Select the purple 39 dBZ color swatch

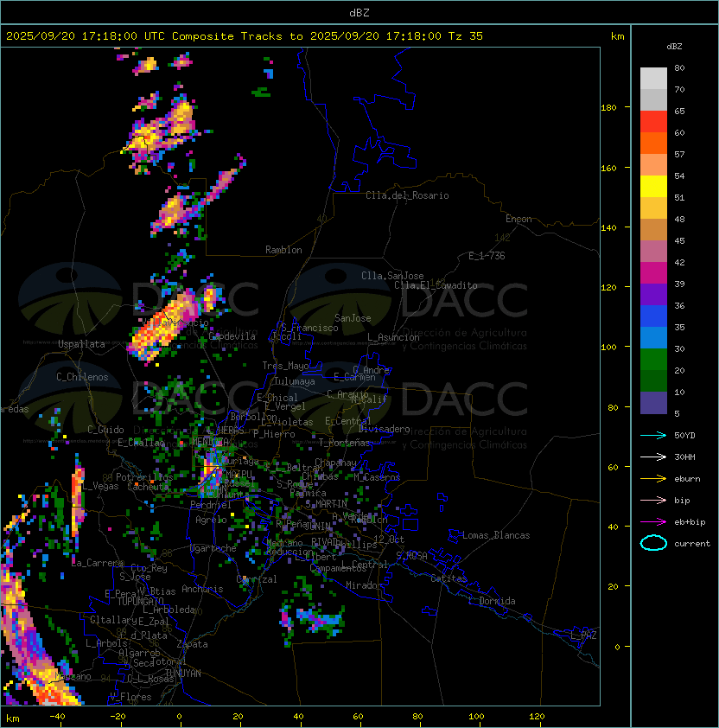coord(653,294)
